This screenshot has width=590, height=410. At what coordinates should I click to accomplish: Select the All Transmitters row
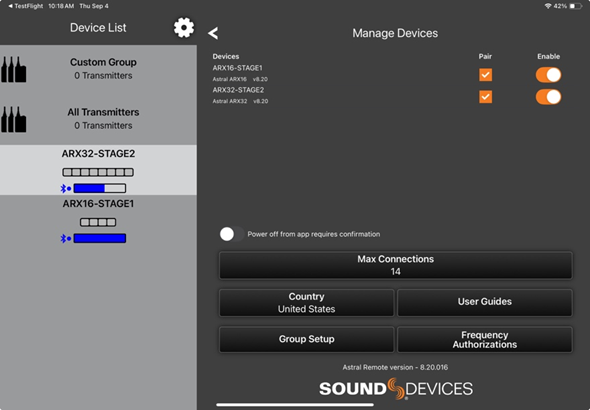pyautogui.click(x=98, y=120)
